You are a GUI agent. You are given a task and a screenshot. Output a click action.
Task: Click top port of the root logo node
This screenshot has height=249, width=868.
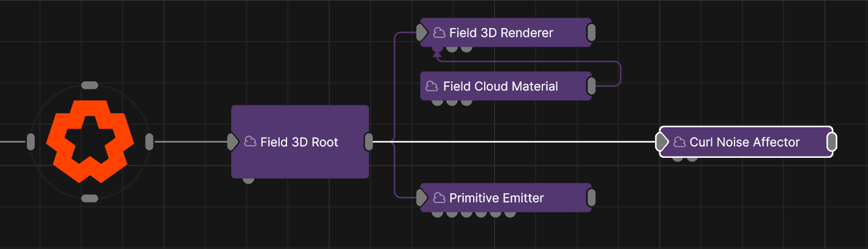(90, 85)
